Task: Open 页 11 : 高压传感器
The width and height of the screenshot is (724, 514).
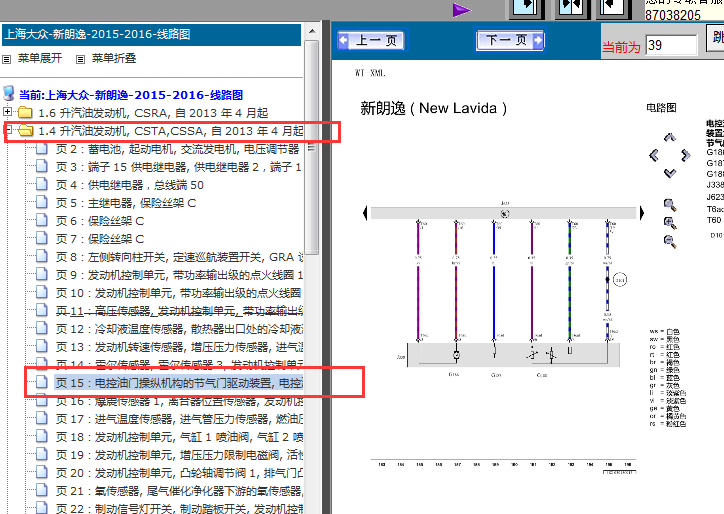Action: [179, 311]
